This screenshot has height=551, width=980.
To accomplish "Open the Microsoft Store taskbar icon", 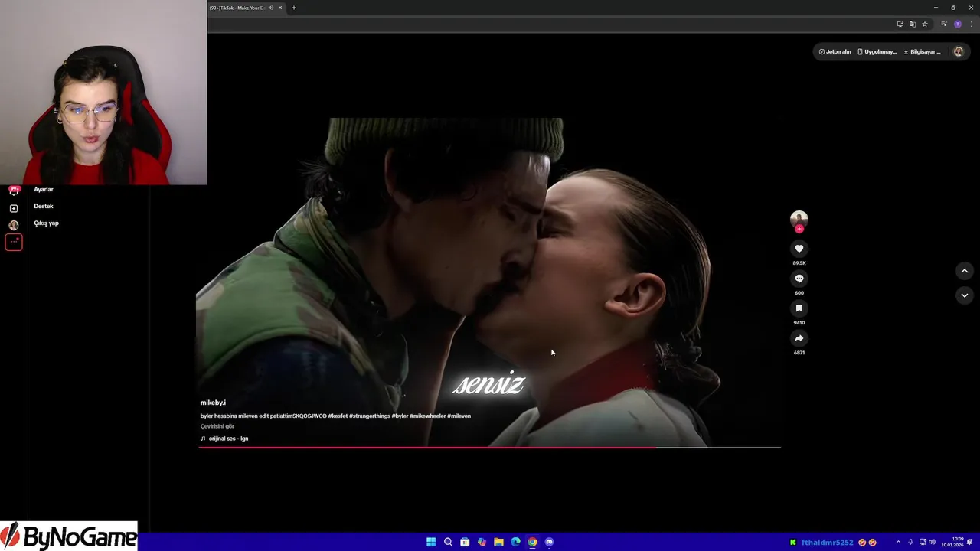I will click(465, 542).
